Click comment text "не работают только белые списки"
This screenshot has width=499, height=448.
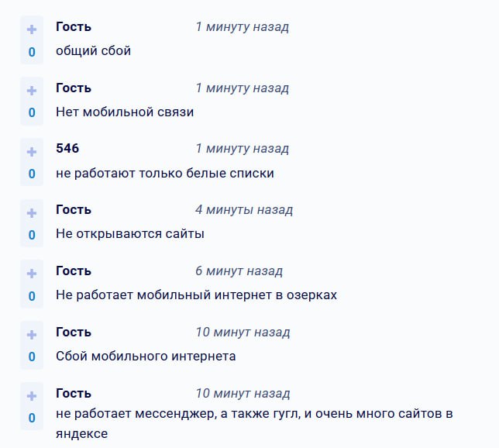point(165,173)
